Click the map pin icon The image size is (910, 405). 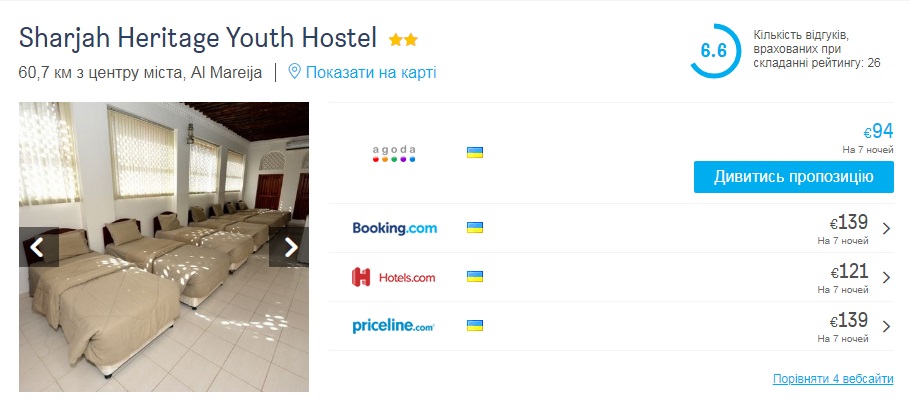tap(295, 72)
